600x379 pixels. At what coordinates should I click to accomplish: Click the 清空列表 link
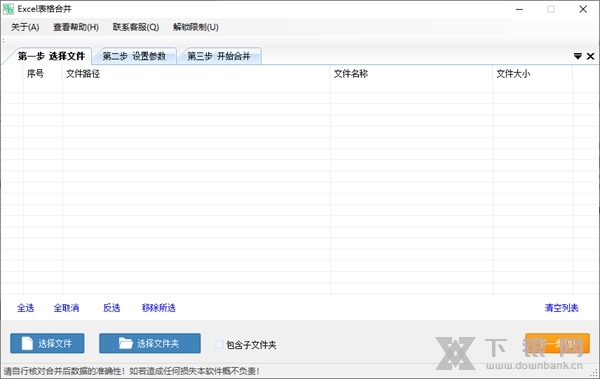coord(562,308)
